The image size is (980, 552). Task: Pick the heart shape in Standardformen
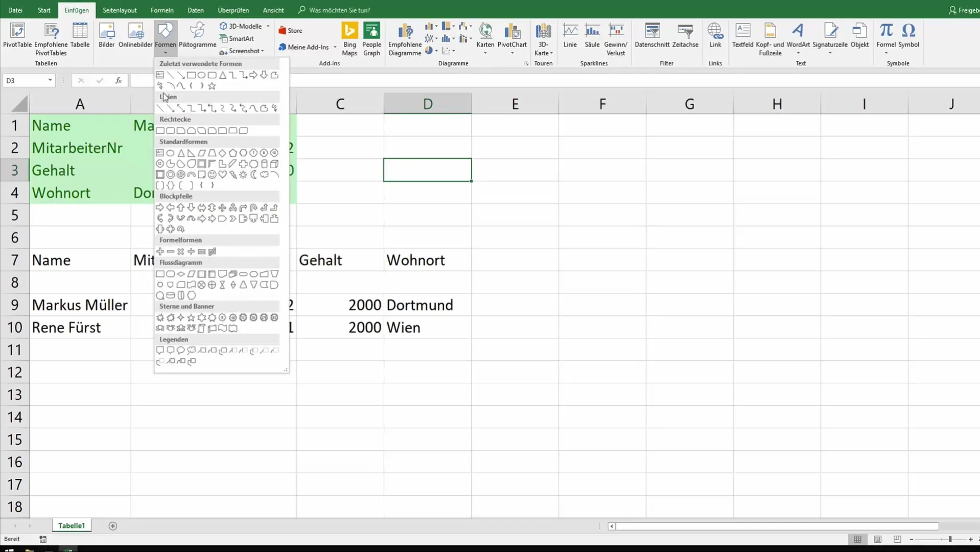coord(222,175)
